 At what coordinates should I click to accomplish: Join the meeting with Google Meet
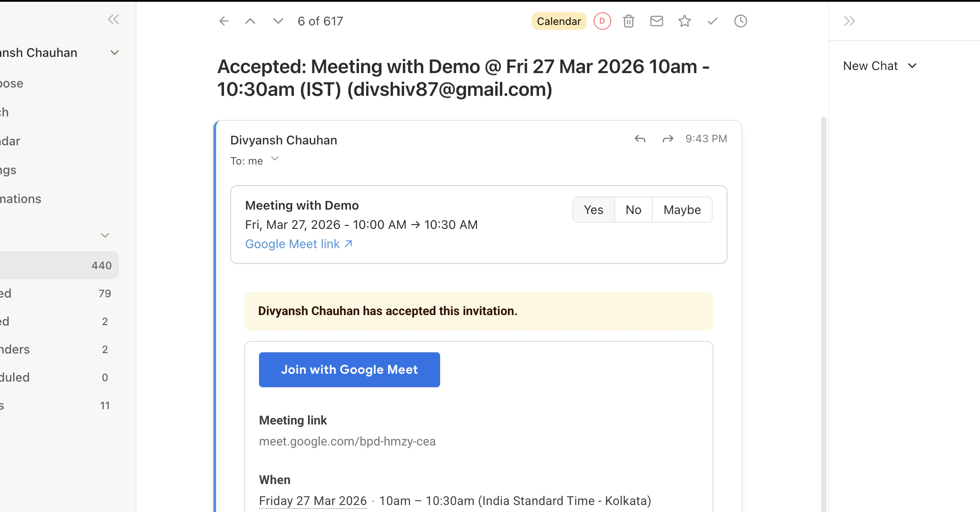pos(349,369)
